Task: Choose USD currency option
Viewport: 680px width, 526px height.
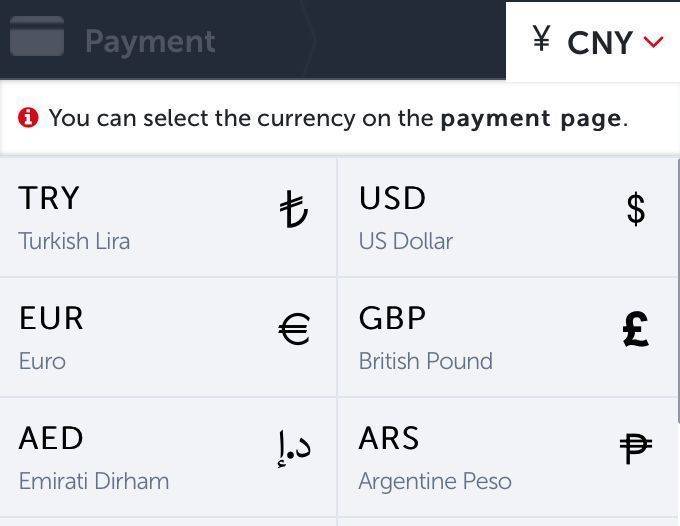Action: pyautogui.click(x=507, y=217)
